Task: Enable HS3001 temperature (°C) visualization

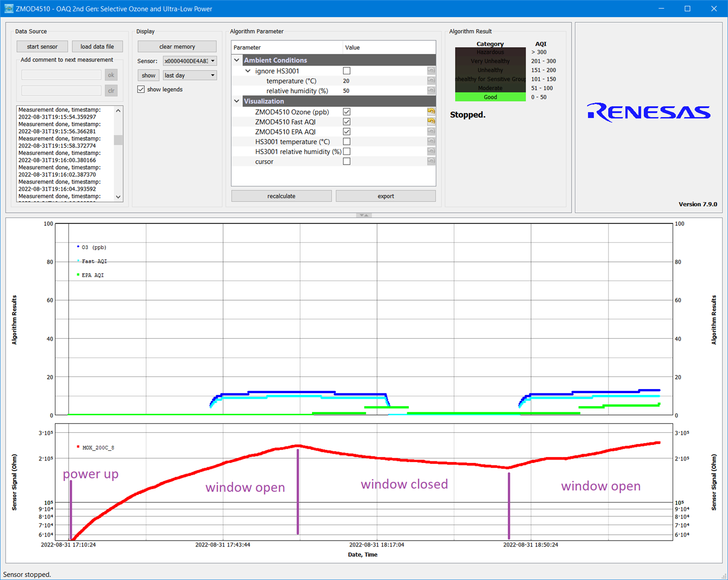Action: [347, 141]
